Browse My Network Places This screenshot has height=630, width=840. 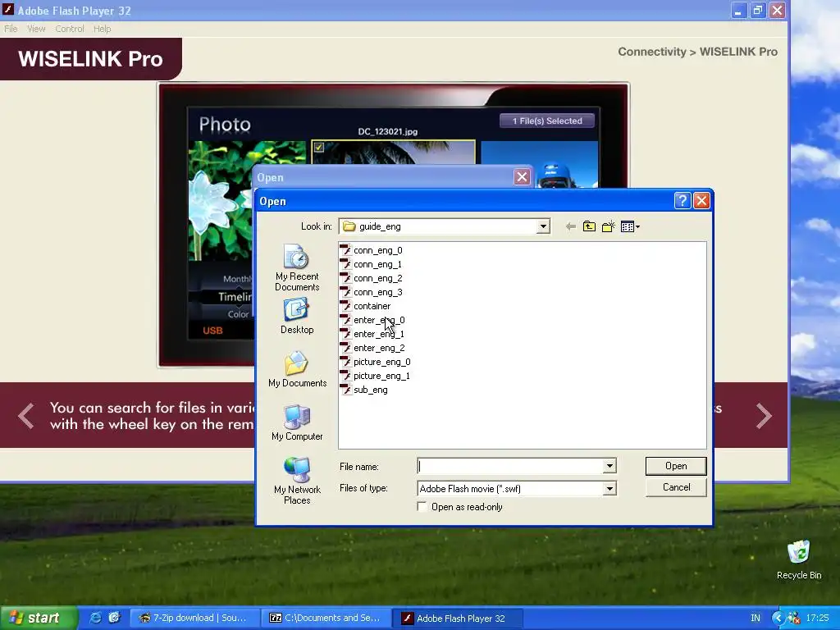tap(297, 481)
